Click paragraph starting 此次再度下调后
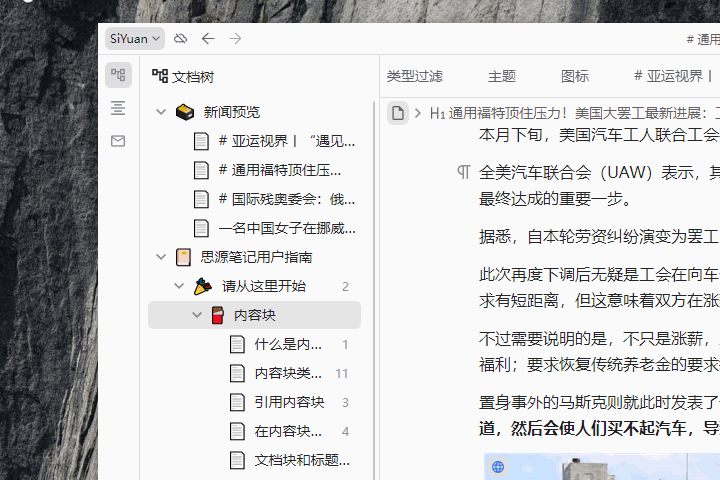This screenshot has height=480, width=720. 599,288
